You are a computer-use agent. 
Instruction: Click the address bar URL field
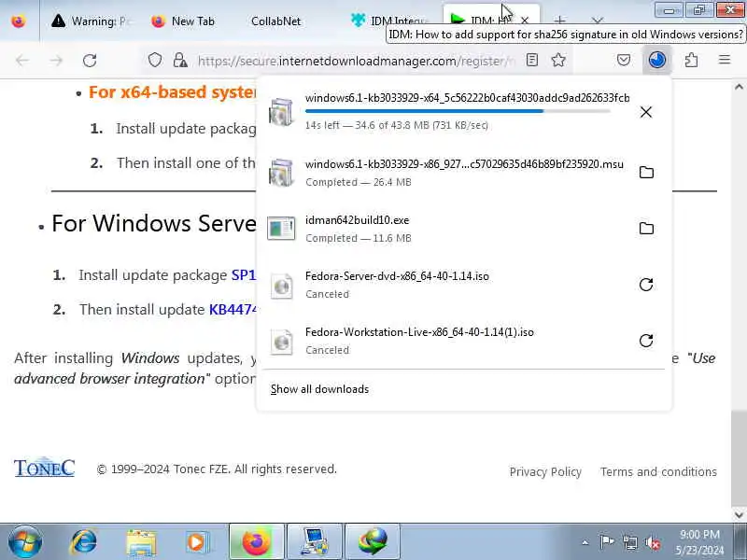click(356, 61)
